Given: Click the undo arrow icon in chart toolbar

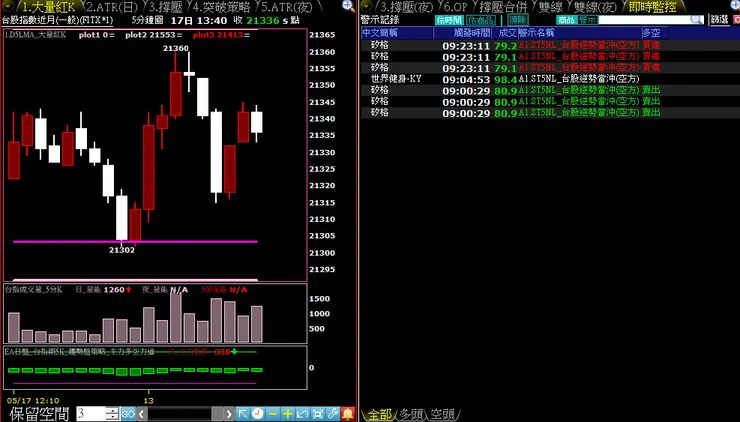Looking at the screenshot, I should [303, 414].
